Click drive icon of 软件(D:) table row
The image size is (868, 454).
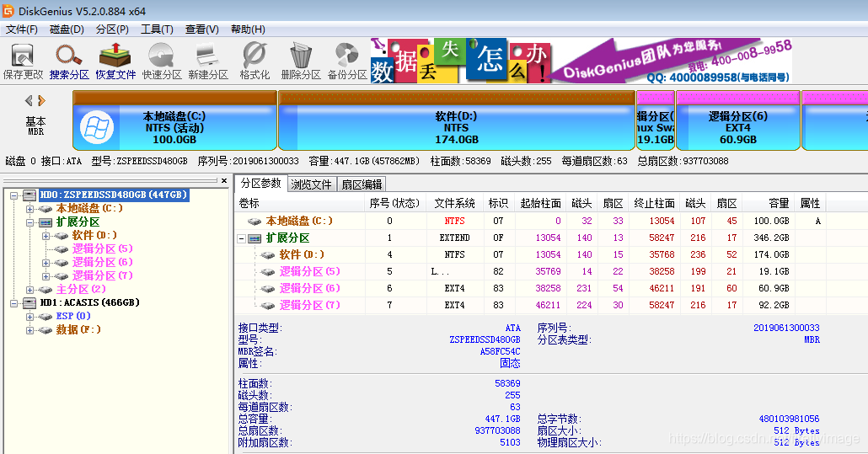pyautogui.click(x=268, y=255)
